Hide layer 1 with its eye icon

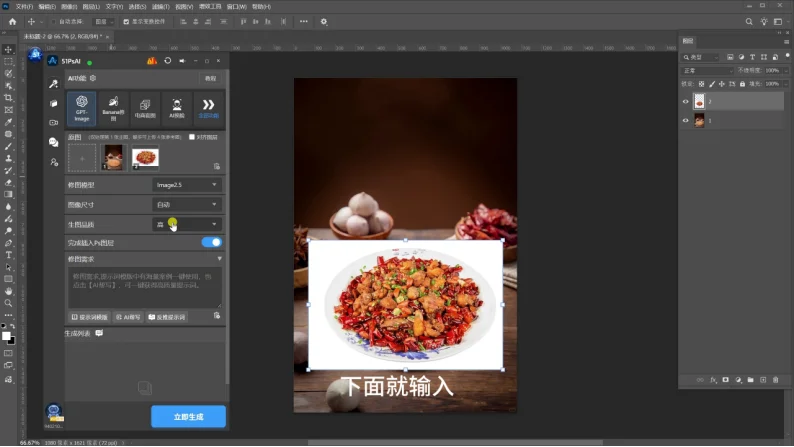coord(686,120)
